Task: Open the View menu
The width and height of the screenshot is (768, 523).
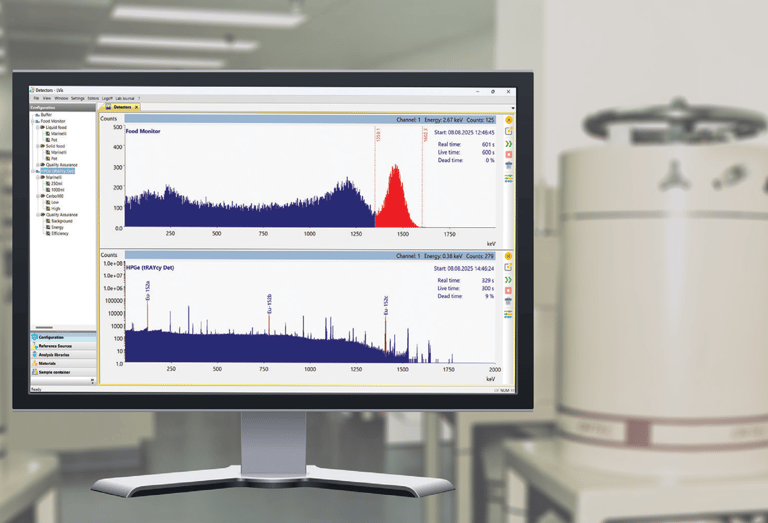Action: pyautogui.click(x=47, y=98)
